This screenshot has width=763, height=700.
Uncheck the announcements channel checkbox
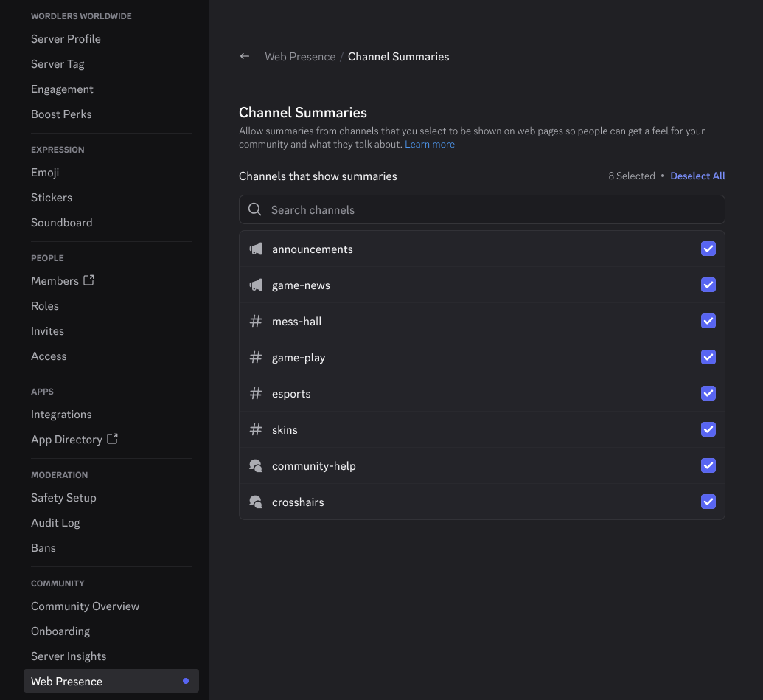click(708, 249)
